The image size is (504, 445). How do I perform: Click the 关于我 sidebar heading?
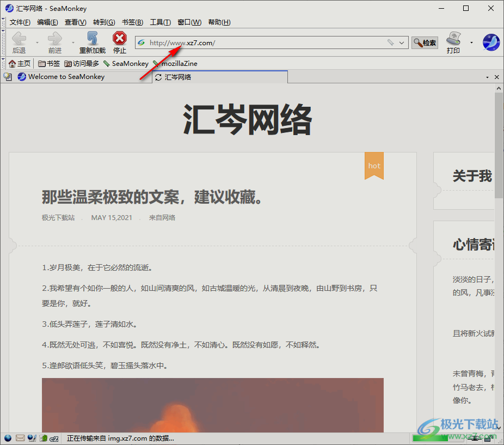pos(472,176)
